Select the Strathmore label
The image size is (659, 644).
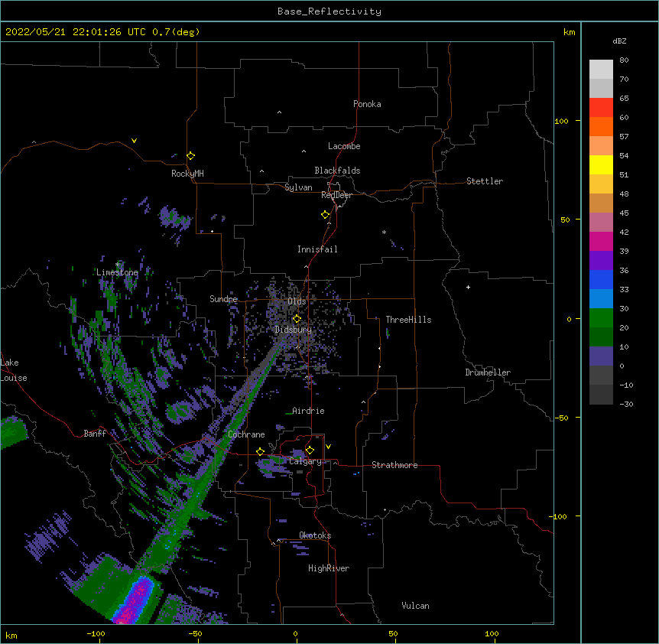click(x=394, y=465)
